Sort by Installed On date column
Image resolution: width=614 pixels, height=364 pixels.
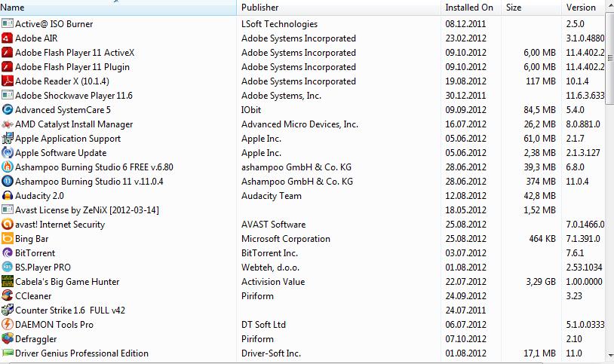[x=468, y=8]
